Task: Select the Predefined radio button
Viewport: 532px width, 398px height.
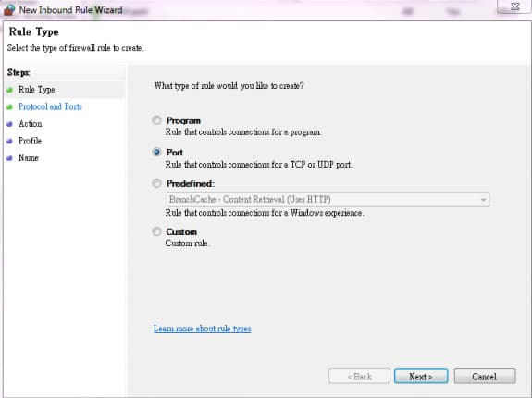Action: coord(156,183)
